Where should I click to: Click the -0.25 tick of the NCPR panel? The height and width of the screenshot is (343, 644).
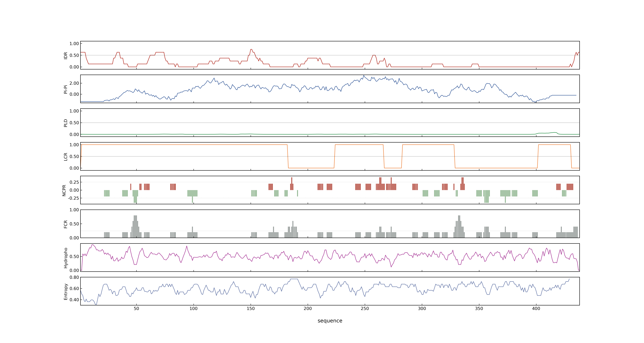73,198
